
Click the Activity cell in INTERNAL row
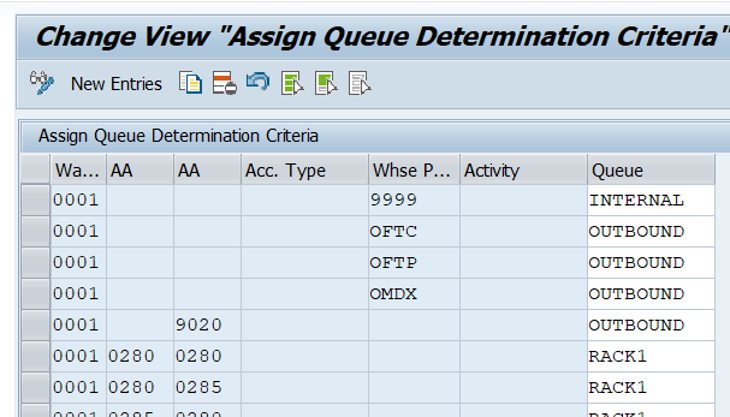pos(523,200)
